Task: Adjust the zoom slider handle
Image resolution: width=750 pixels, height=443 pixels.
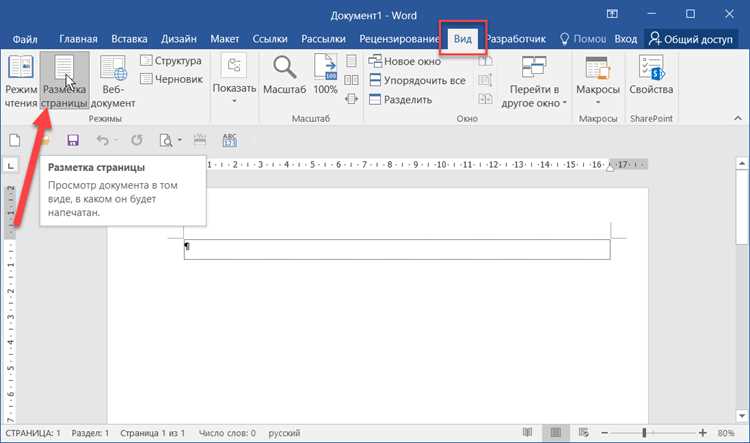Action: tap(644, 433)
